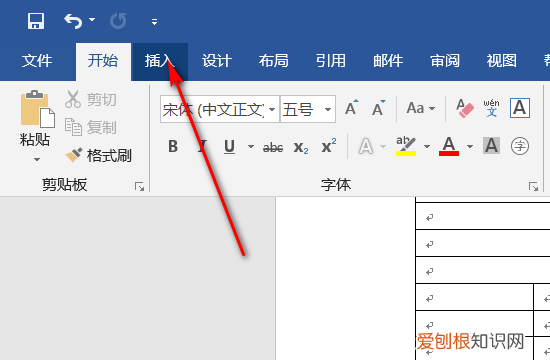Open the 字体 font dialog launcher
550x360 pixels.
point(534,186)
